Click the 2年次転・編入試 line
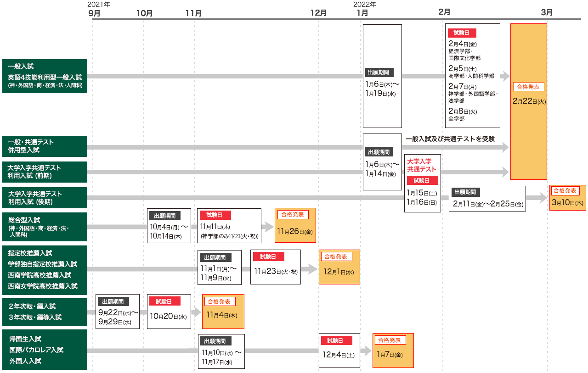The image size is (588, 373). (x=32, y=306)
